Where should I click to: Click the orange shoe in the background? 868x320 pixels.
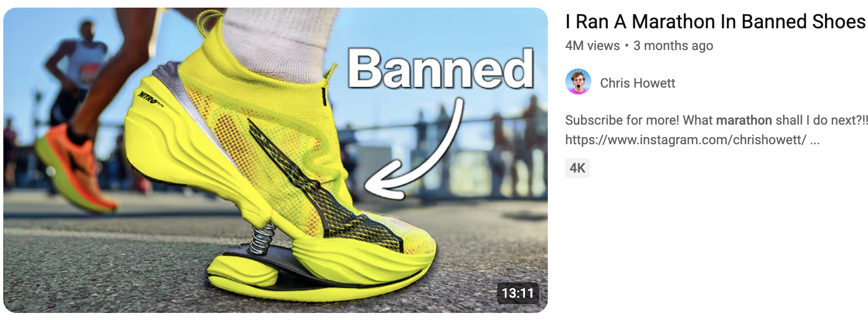pyautogui.click(x=80, y=168)
